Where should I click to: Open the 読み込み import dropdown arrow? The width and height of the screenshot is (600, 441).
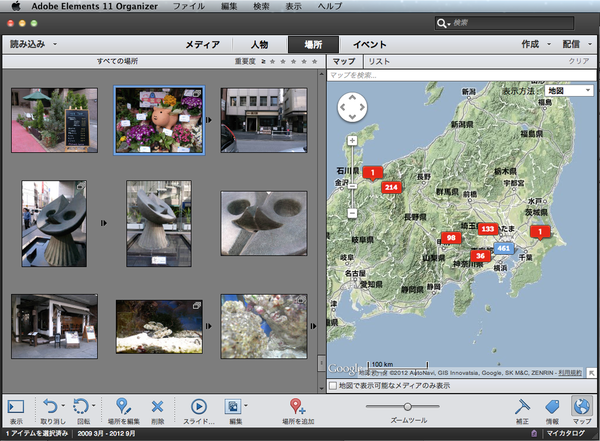tap(55, 44)
